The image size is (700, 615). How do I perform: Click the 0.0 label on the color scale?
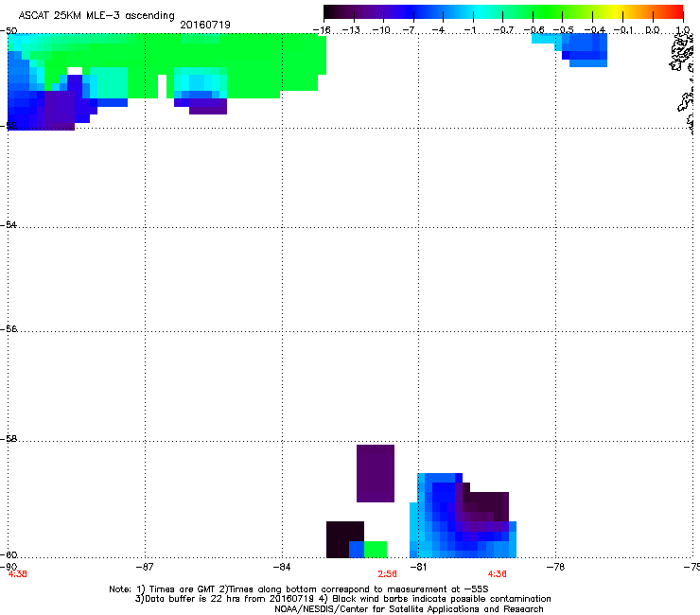[653, 30]
